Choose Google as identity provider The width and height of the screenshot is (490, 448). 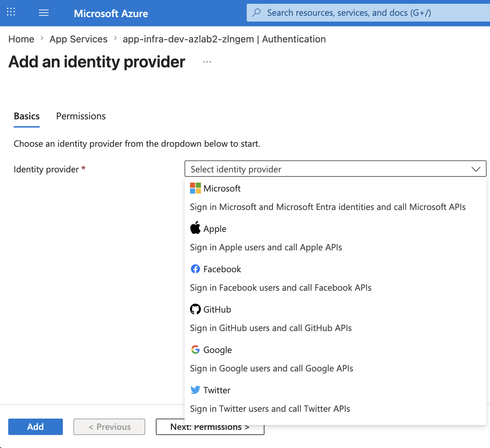(335, 359)
